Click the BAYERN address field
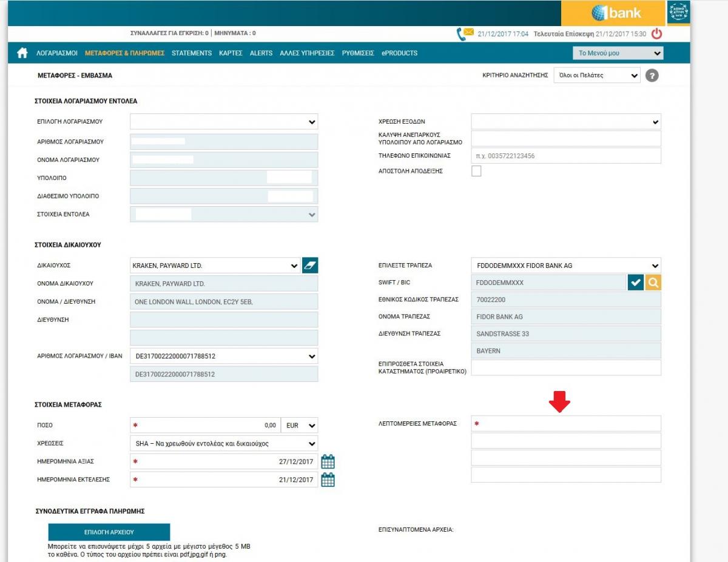The height and width of the screenshot is (562, 728). (566, 351)
